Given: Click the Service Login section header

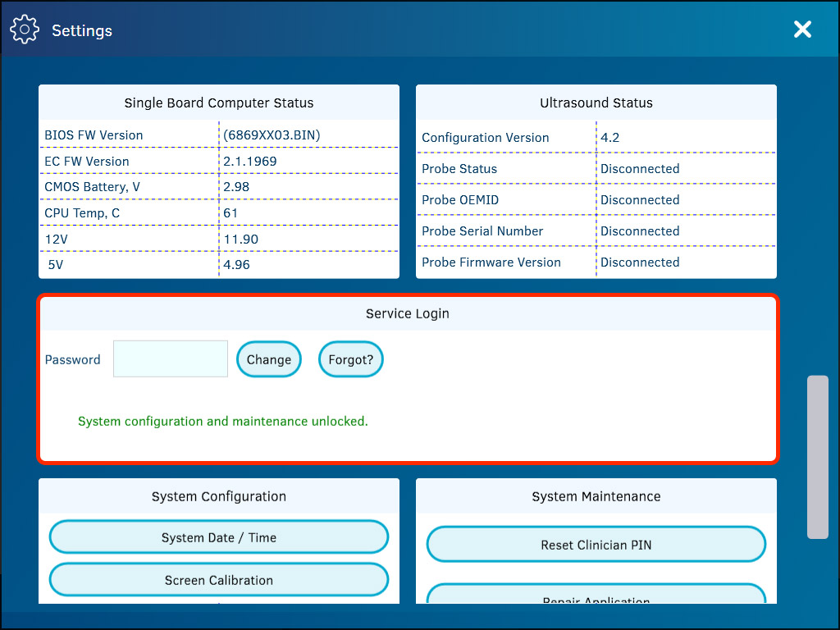Looking at the screenshot, I should pyautogui.click(x=408, y=313).
